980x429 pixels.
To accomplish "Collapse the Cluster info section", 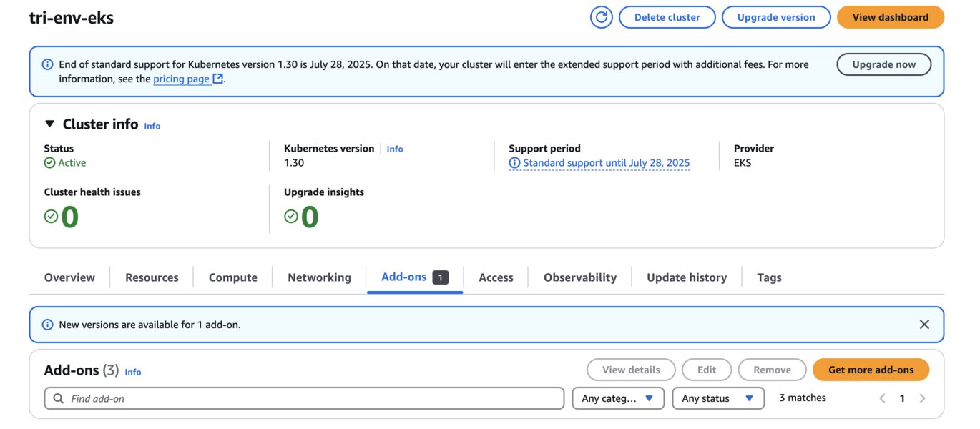I will coord(49,124).
